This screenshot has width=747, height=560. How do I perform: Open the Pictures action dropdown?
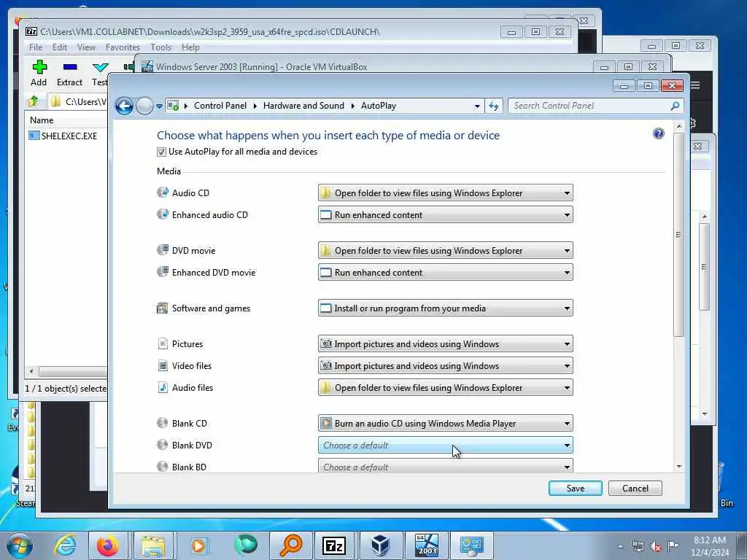(446, 344)
